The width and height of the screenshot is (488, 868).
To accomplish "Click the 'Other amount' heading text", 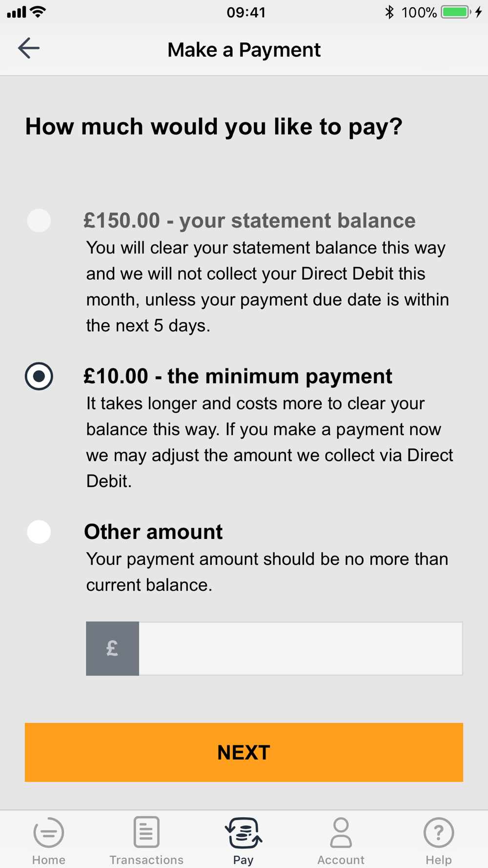I will (153, 532).
